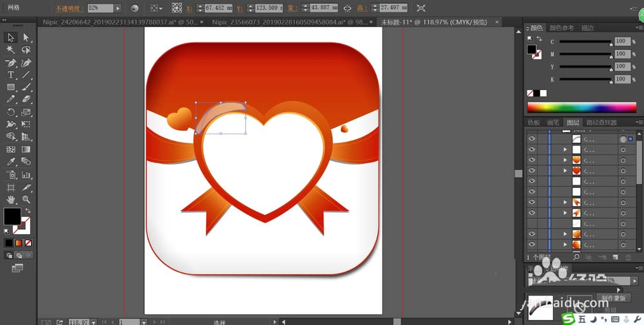The image size is (644, 325).
Task: Open the 画笔 panel tab
Action: 553,122
